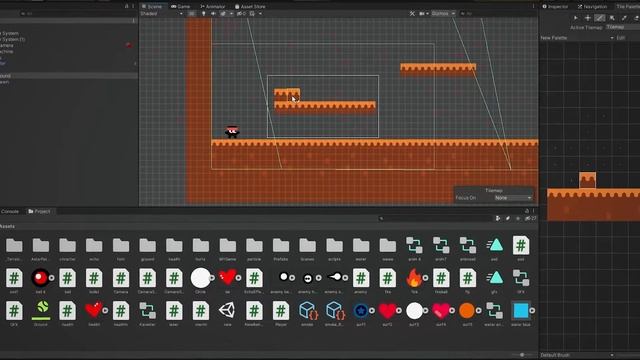Select the smoke prefab cube asset
The height and width of the screenshot is (360, 640).
(x=307, y=311)
